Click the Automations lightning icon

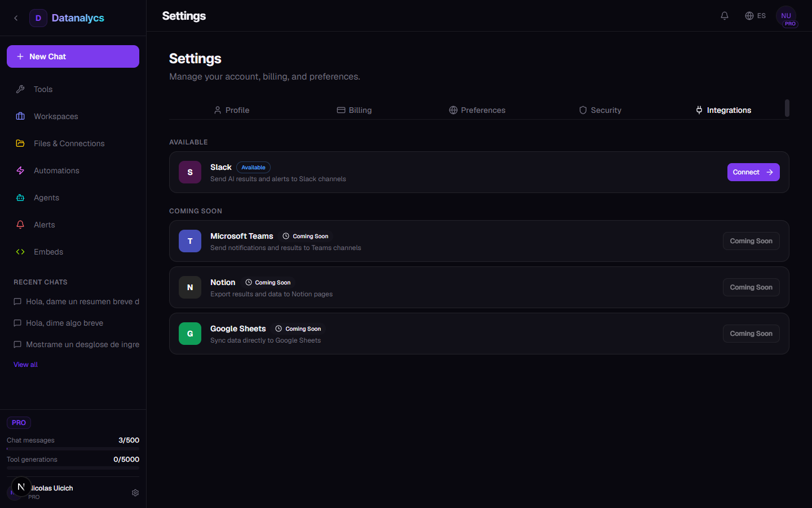click(x=20, y=170)
